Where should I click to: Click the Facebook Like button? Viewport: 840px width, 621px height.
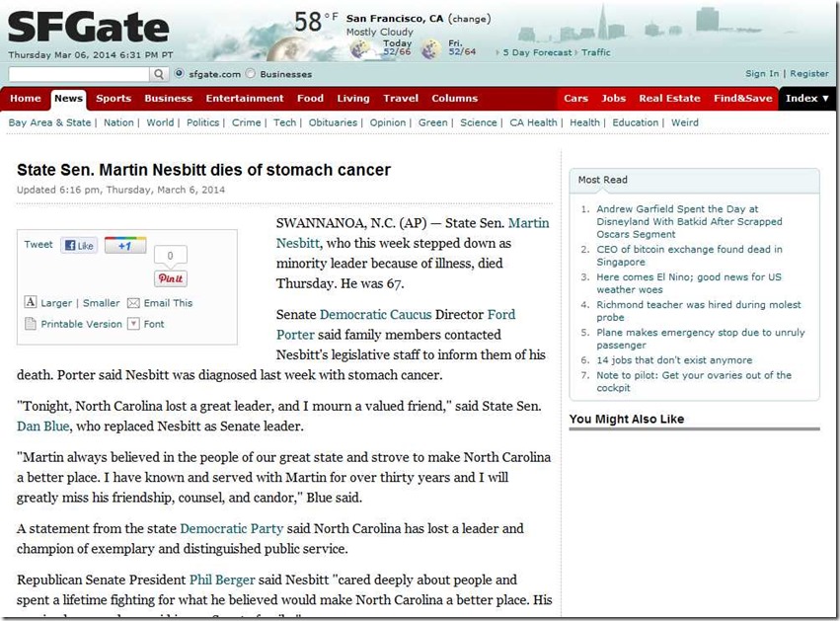(79, 245)
